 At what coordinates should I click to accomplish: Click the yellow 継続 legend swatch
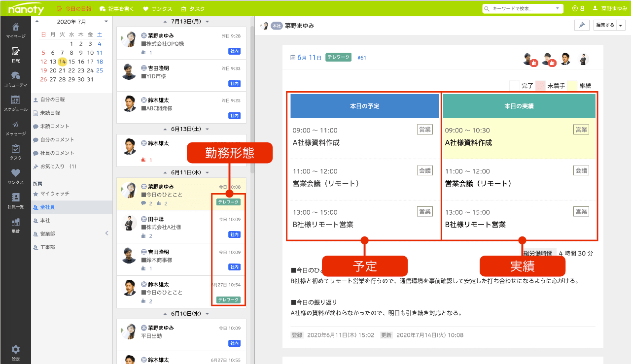[x=572, y=85]
